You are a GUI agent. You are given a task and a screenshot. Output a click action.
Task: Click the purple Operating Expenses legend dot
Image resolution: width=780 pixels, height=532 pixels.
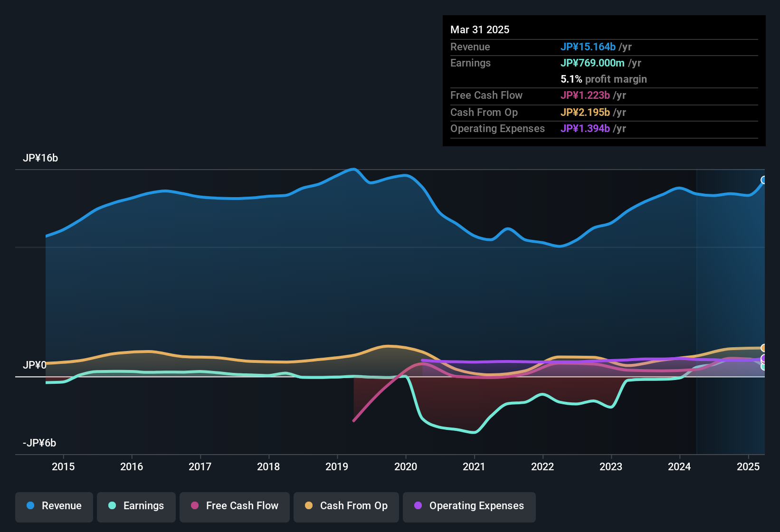pos(418,505)
